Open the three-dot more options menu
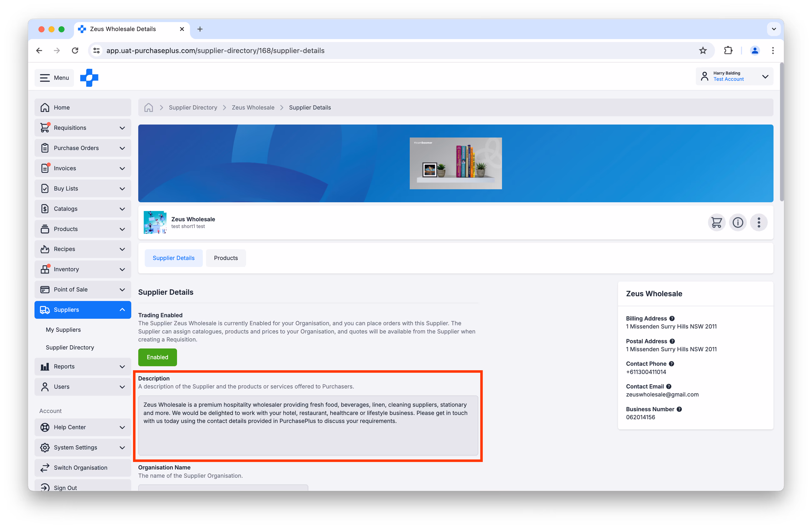The image size is (812, 528). (x=759, y=222)
